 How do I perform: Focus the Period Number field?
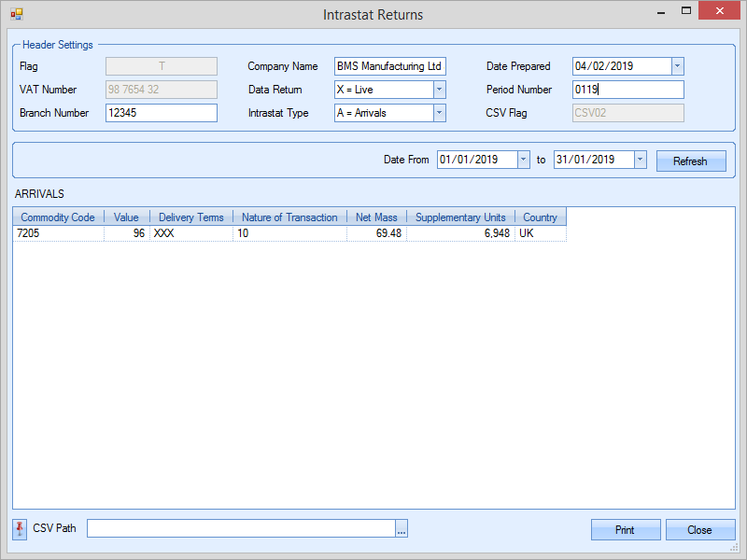[627, 90]
